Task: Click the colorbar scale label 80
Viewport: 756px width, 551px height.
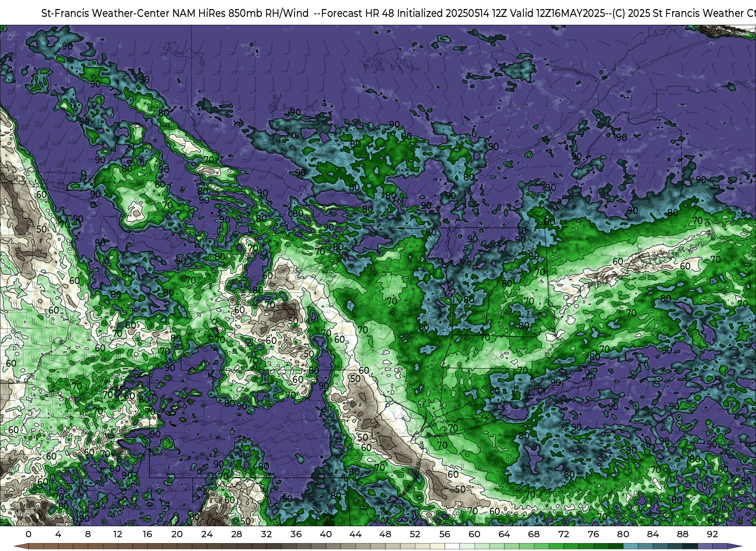Action: [623, 534]
